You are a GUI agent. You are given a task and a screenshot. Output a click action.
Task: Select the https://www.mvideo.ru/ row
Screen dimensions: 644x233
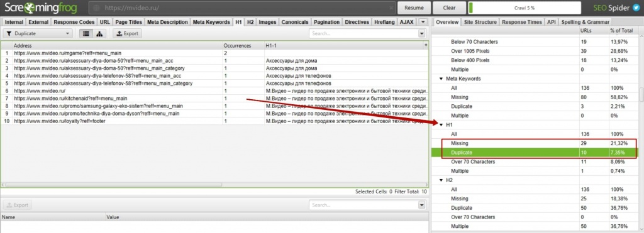(214, 91)
